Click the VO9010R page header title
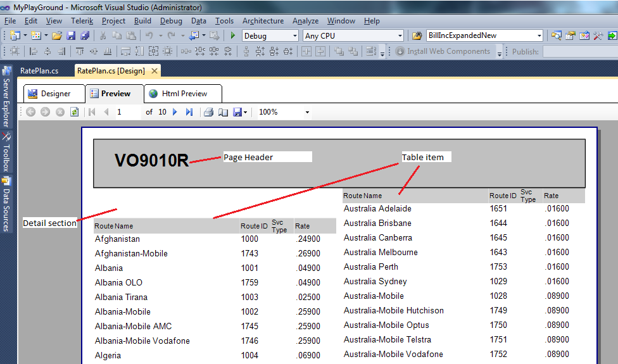The width and height of the screenshot is (618, 364). [151, 160]
